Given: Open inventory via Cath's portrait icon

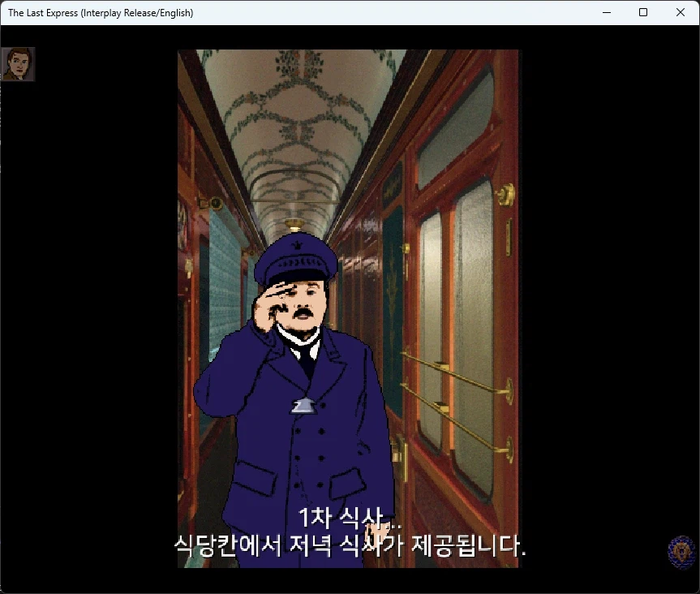Looking at the screenshot, I should [18, 64].
